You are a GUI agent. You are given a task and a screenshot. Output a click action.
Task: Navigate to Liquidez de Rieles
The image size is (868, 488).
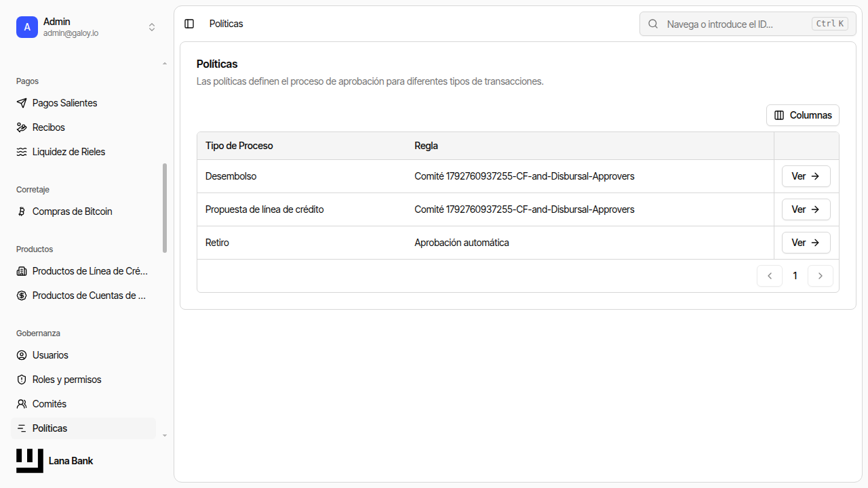coord(83,152)
